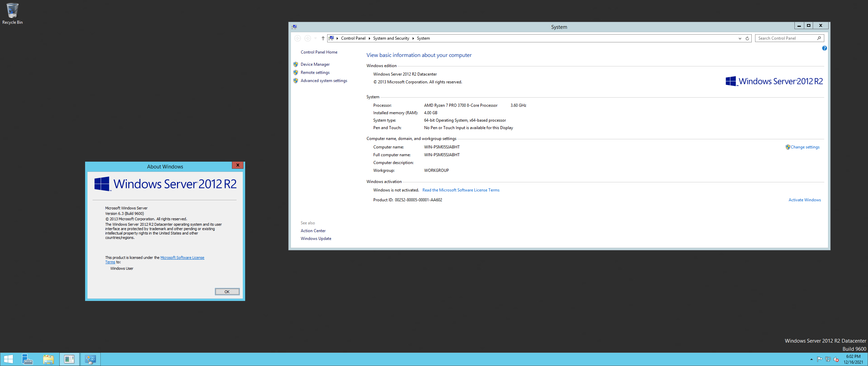Open the recent locations dropdown arrow
The height and width of the screenshot is (366, 868).
click(x=315, y=38)
